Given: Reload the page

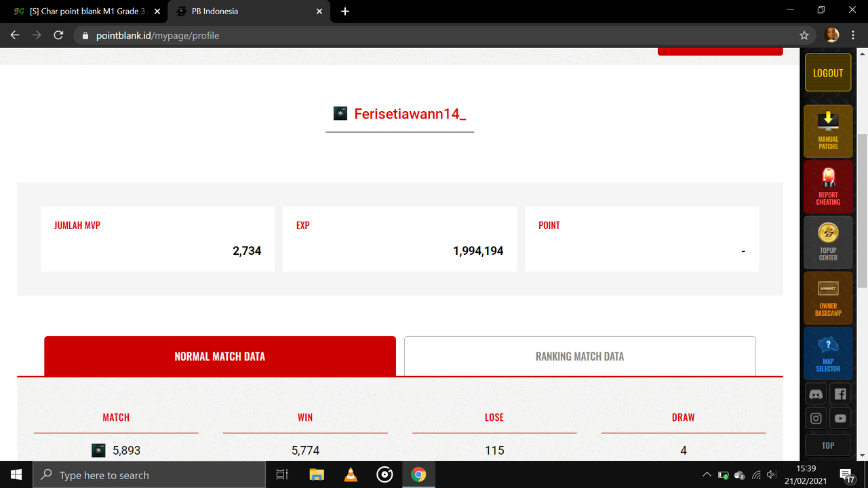Looking at the screenshot, I should pyautogui.click(x=58, y=35).
